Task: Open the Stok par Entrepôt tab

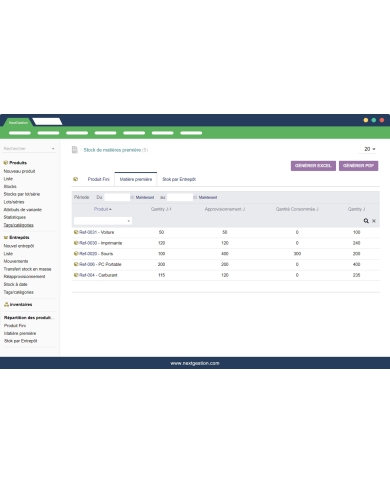Action: point(179,179)
